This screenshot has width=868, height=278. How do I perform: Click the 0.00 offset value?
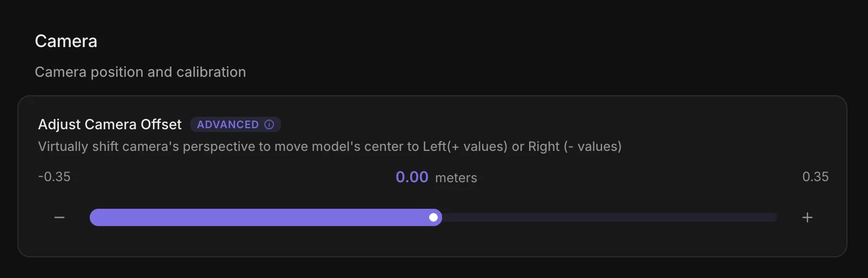412,177
